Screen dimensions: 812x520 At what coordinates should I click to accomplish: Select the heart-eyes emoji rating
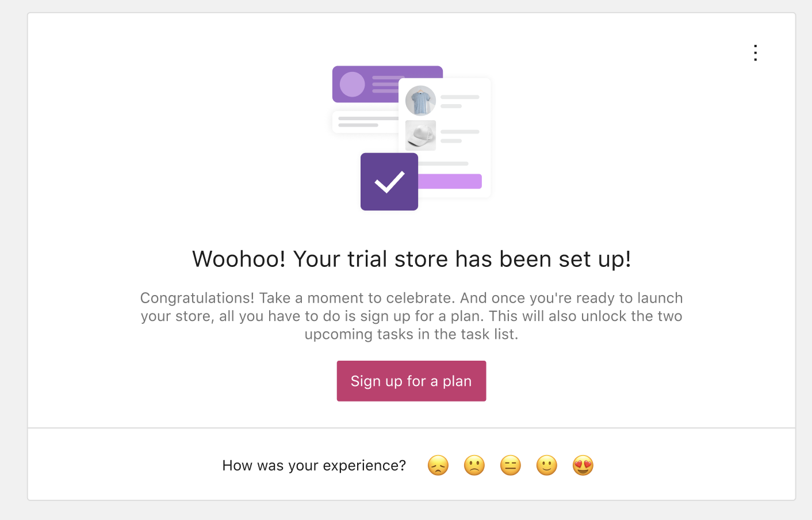(x=583, y=465)
